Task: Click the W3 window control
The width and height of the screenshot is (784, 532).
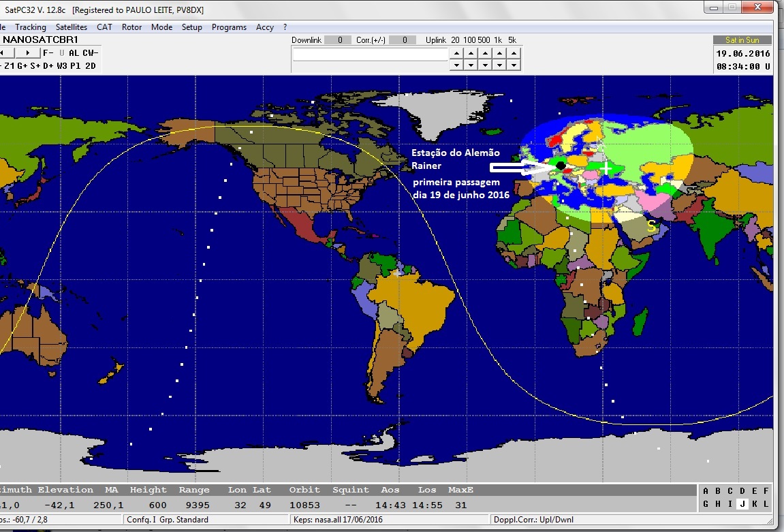Action: coord(62,66)
